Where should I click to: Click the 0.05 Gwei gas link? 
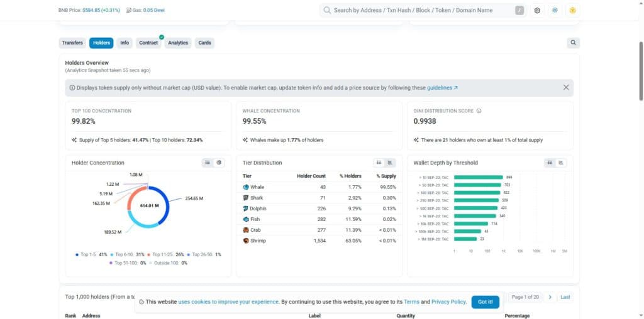[154, 10]
